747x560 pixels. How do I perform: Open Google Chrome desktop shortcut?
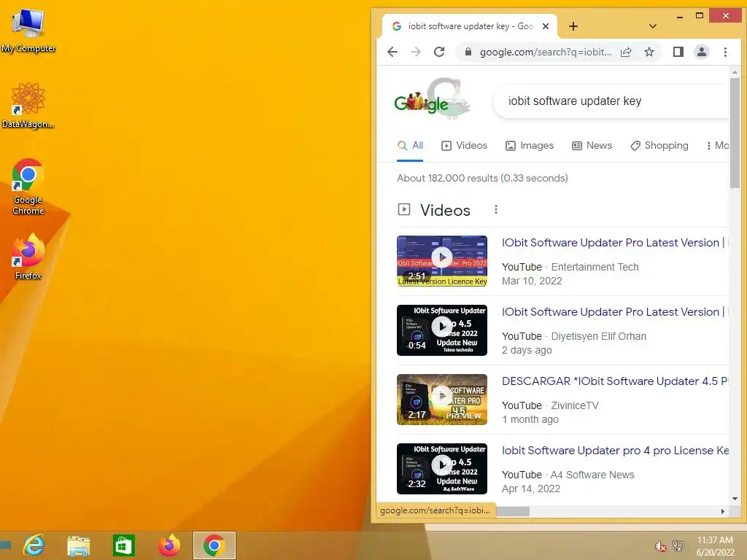tap(28, 187)
